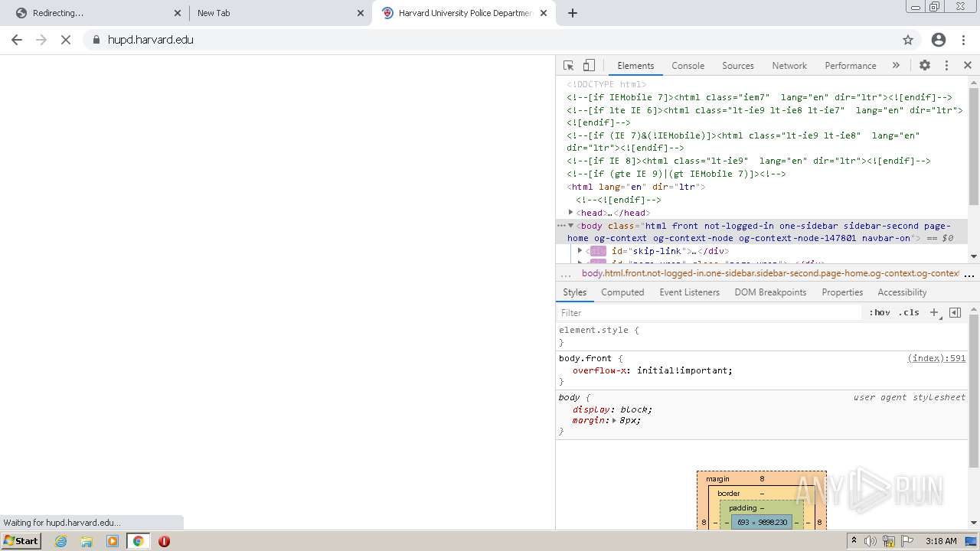Toggle the computed styles sidebar pane icon
The height and width of the screenshot is (551, 980).
955,313
